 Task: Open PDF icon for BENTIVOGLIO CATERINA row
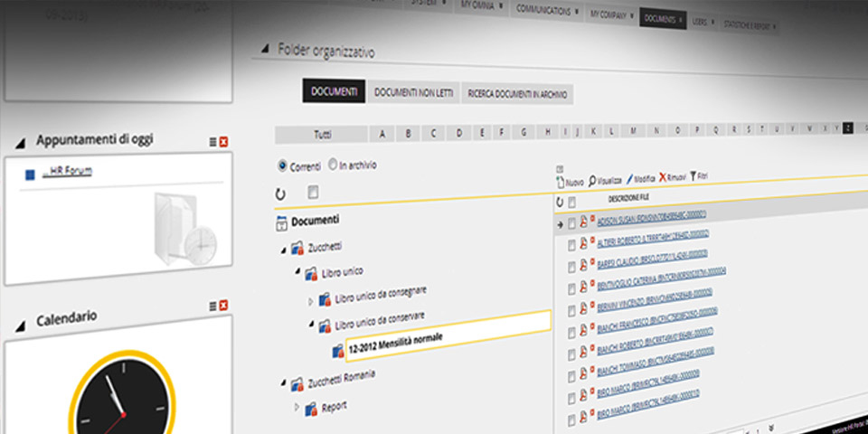583,288
